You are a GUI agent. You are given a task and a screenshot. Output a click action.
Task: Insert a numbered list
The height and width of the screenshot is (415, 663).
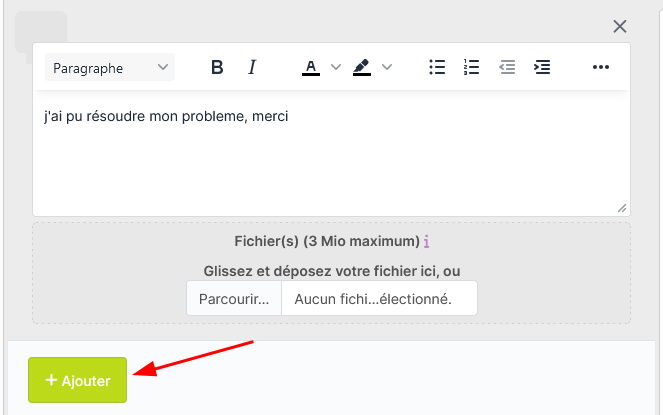[x=472, y=67]
